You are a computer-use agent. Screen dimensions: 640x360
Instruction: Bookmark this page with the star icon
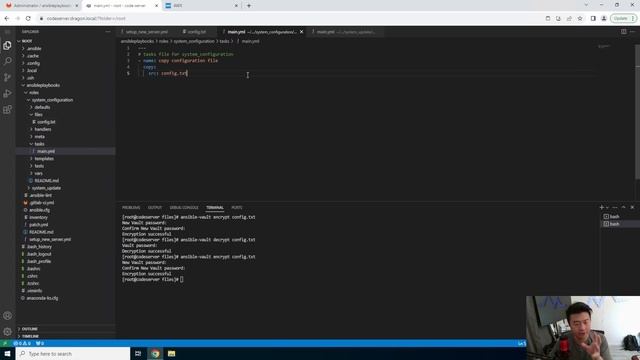(x=580, y=18)
